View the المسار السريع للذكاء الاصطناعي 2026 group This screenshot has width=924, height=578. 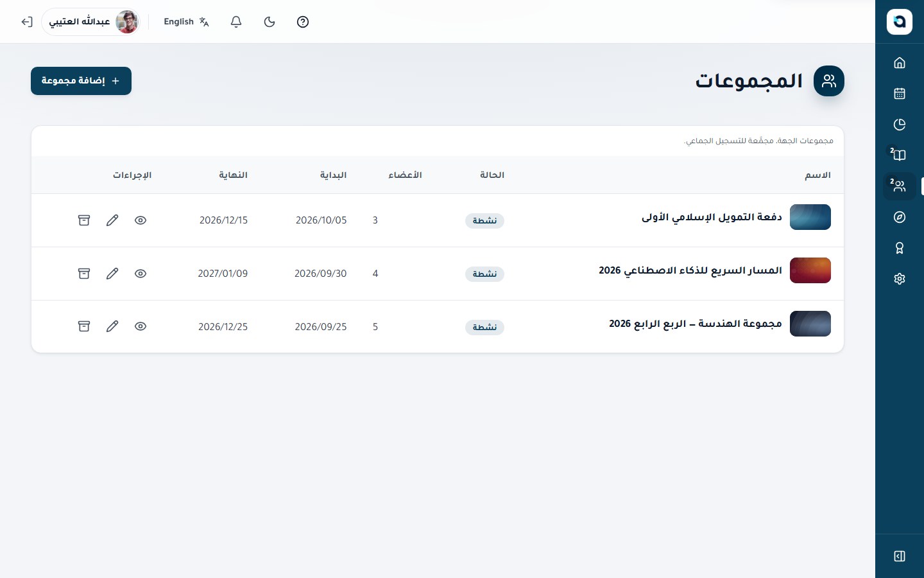click(141, 274)
